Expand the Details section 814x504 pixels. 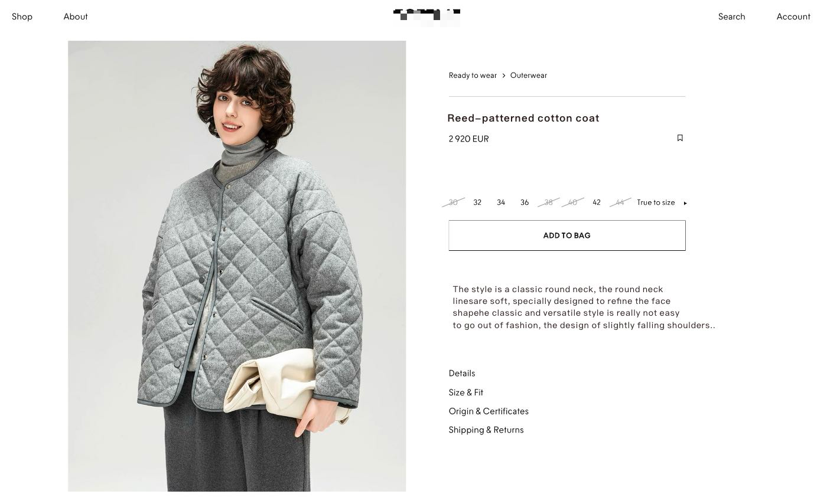pos(462,374)
